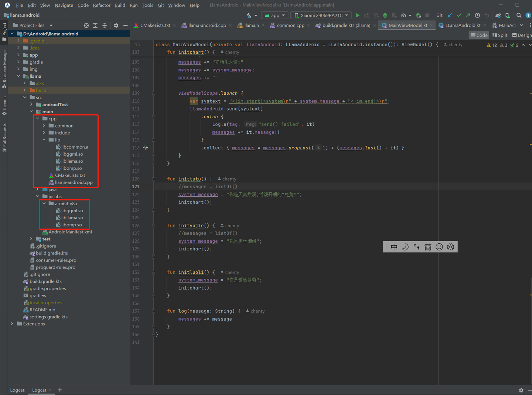Click the Git commit checkmark icon
This screenshot has height=395, width=532.
coord(459,15)
